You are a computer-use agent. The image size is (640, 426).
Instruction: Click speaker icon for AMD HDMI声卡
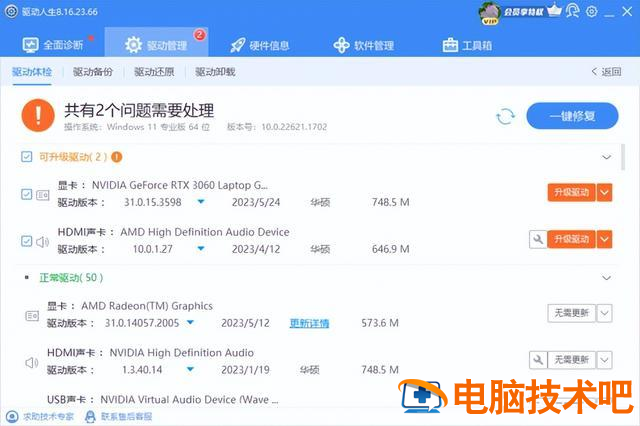(x=42, y=242)
